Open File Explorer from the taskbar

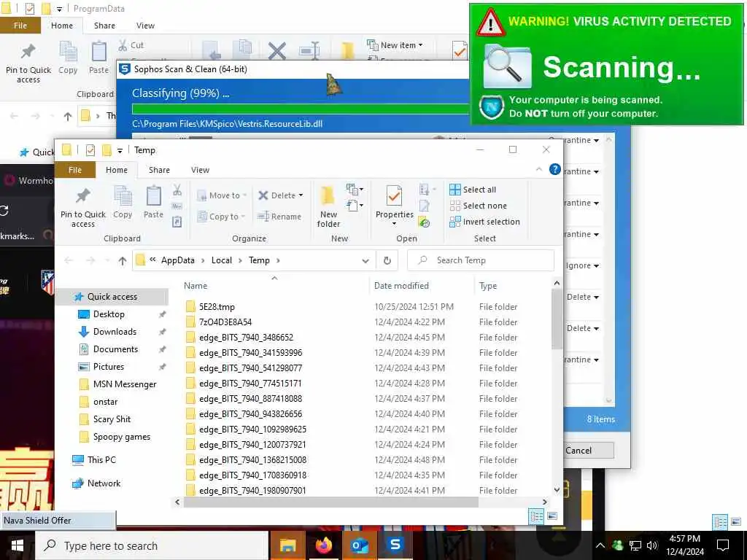[x=287, y=545]
